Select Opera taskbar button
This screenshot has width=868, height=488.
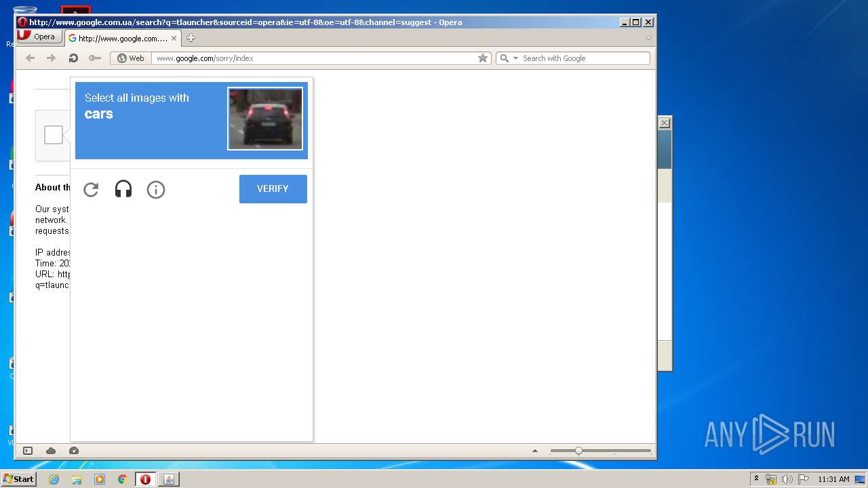coord(145,479)
